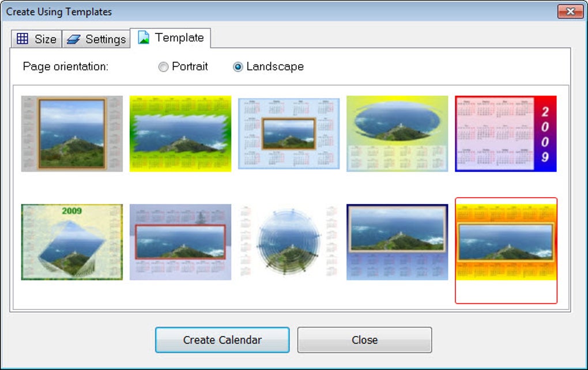Image resolution: width=588 pixels, height=370 pixels.
Task: Select the wooden-framed photo template at top left
Action: coord(71,133)
